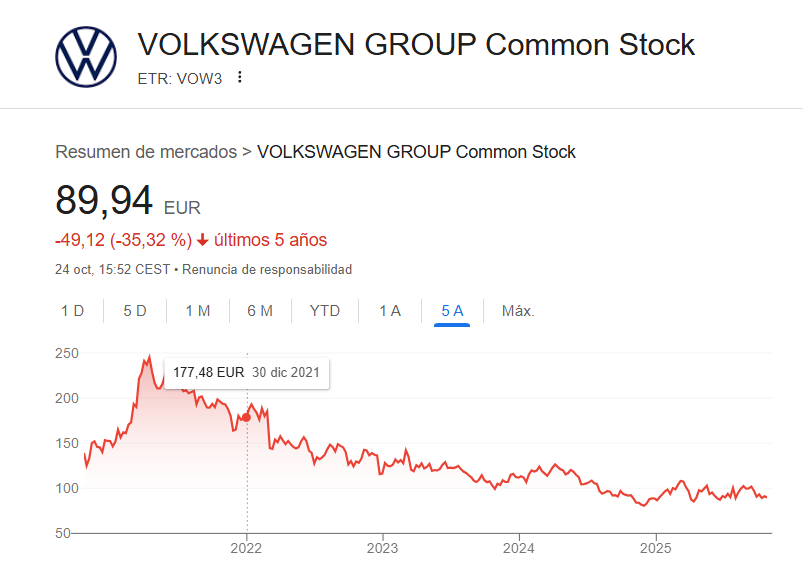Image resolution: width=803 pixels, height=563 pixels.
Task: Click the 2025 label on the time axis
Action: coord(655,548)
